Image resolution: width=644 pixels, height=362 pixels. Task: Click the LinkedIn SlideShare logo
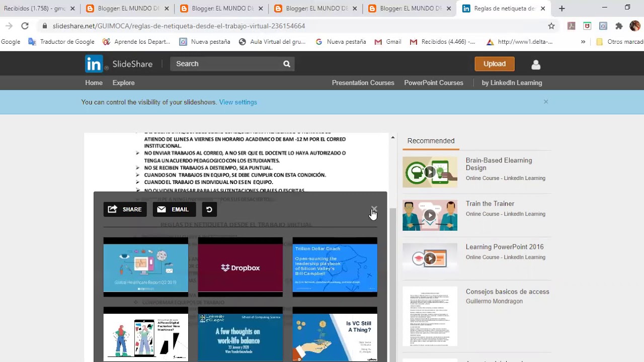click(x=119, y=64)
